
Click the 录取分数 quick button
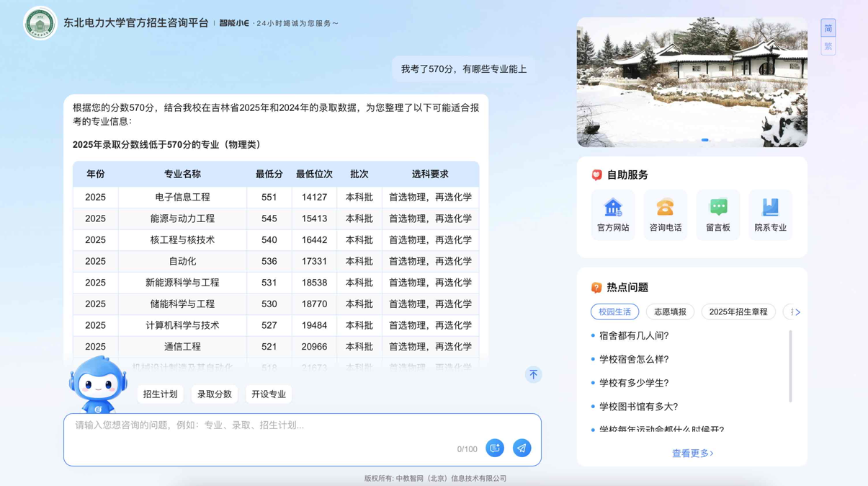click(215, 394)
